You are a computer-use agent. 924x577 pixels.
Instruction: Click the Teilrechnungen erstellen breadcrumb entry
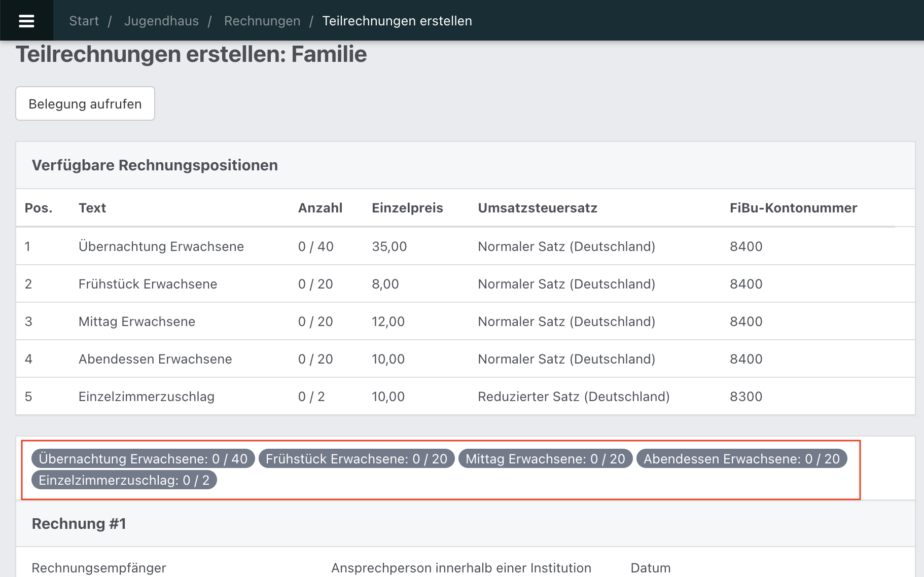coord(397,21)
